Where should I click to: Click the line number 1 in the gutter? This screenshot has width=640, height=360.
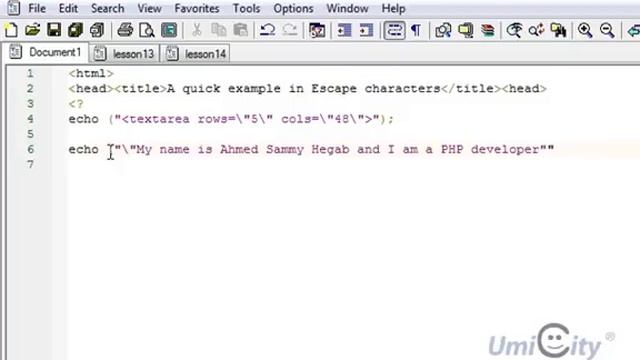coord(30,73)
